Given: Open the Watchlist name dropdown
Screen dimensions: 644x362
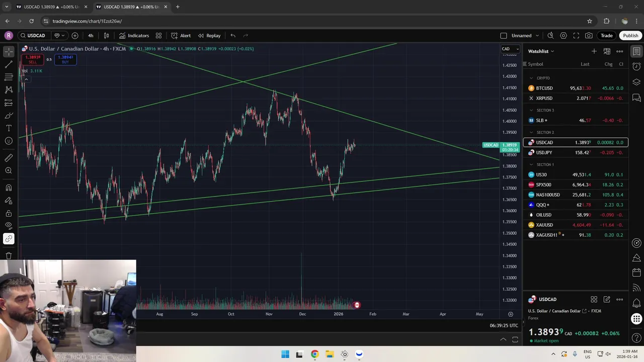Looking at the screenshot, I should click(x=541, y=51).
